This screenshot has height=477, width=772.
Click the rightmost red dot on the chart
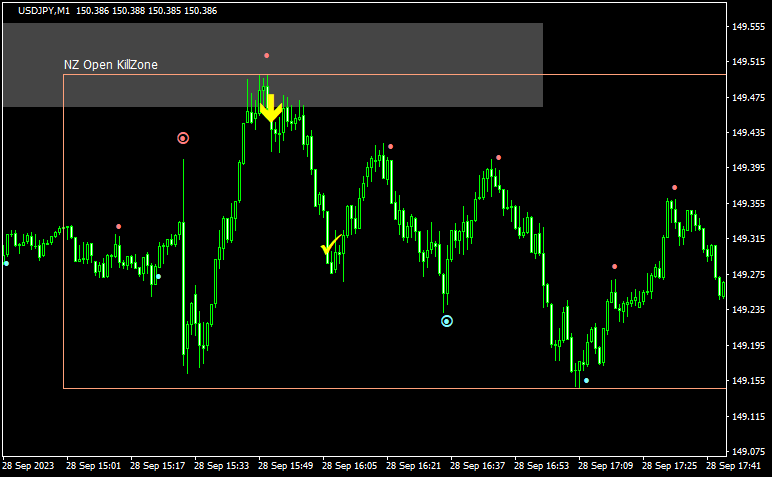674,187
